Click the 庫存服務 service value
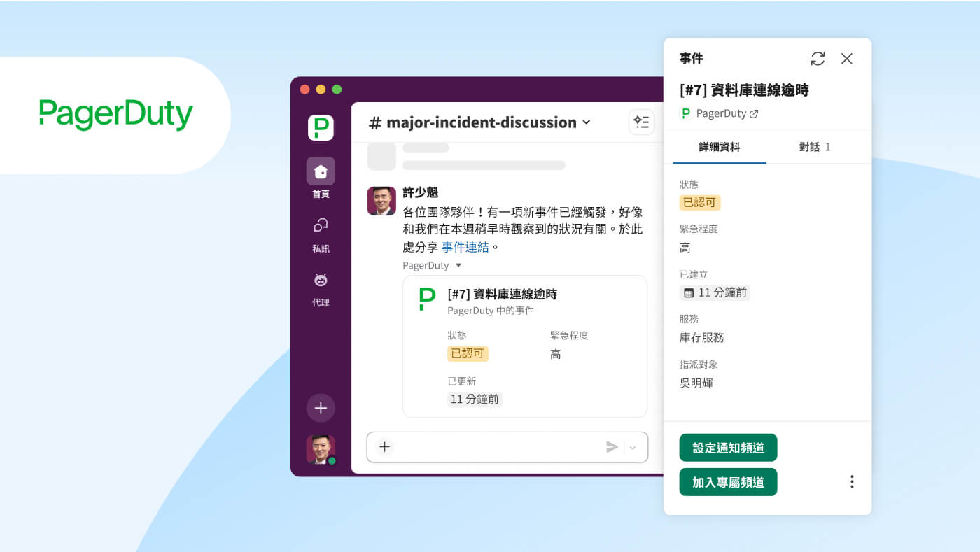This screenshot has width=980, height=552. point(702,337)
